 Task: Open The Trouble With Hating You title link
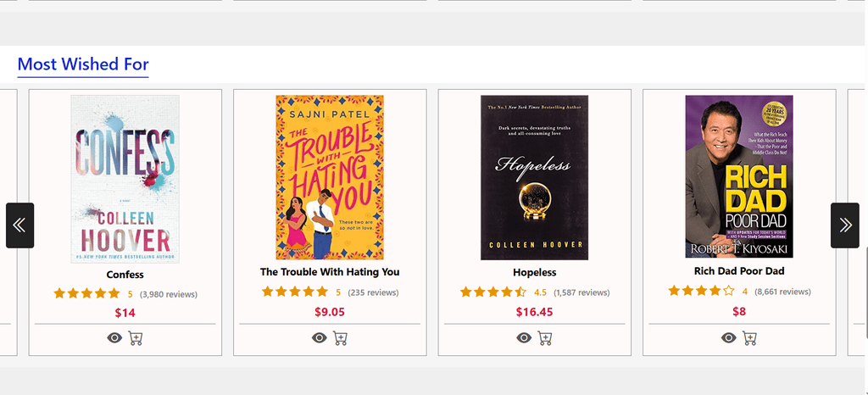[330, 272]
